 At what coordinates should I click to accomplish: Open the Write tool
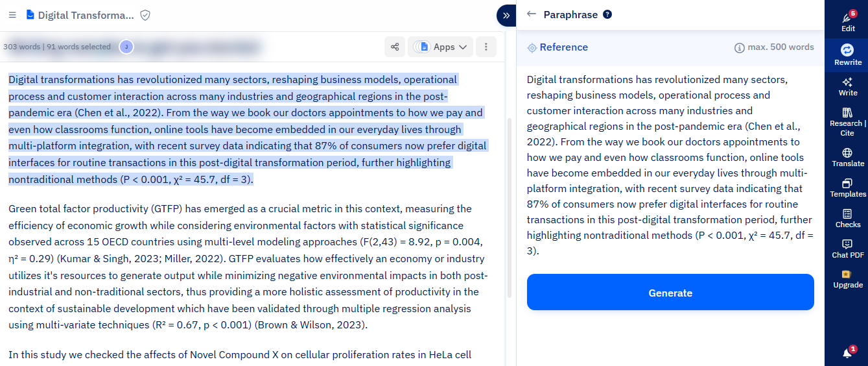point(848,86)
